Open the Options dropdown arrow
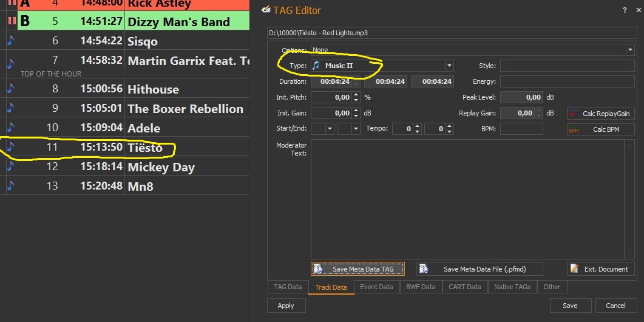 tap(630, 50)
